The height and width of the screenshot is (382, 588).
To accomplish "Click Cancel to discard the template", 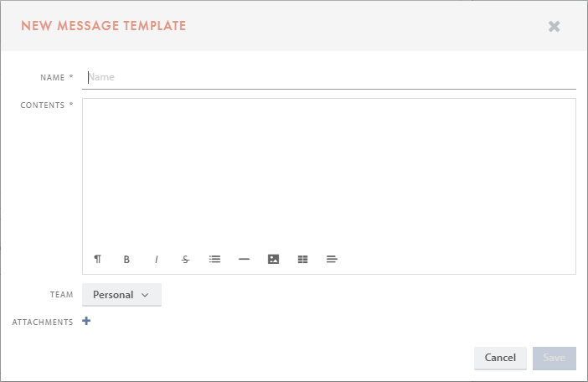I will pyautogui.click(x=500, y=358).
